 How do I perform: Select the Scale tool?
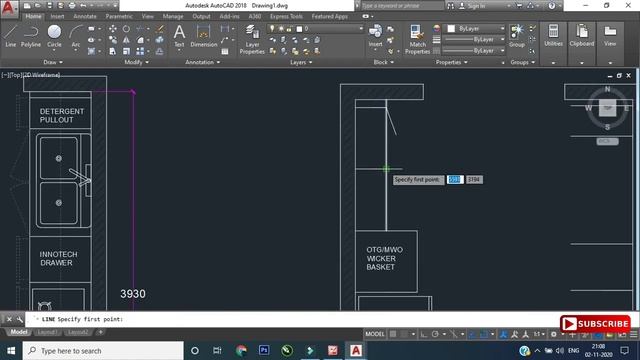[x=127, y=51]
